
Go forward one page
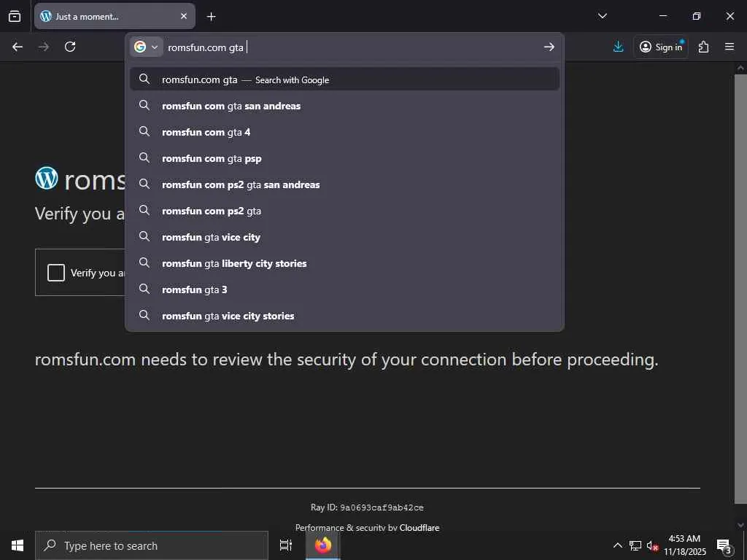(44, 47)
